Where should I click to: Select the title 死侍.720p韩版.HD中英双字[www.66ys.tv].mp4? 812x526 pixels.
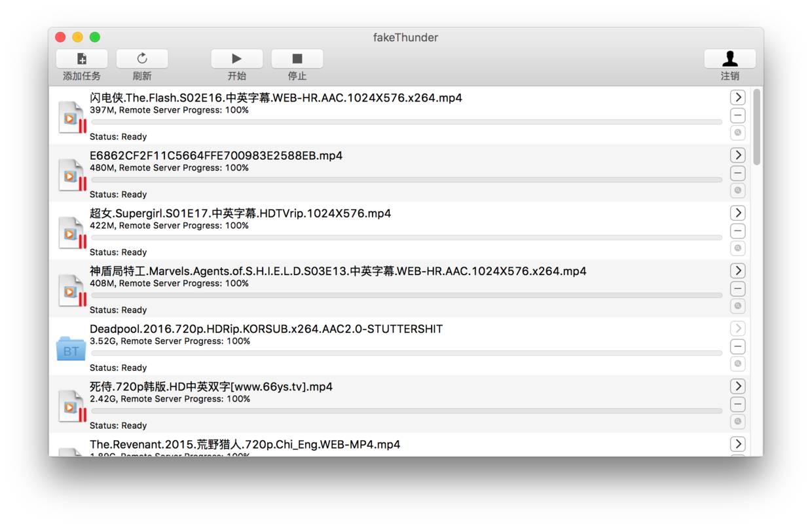211,386
